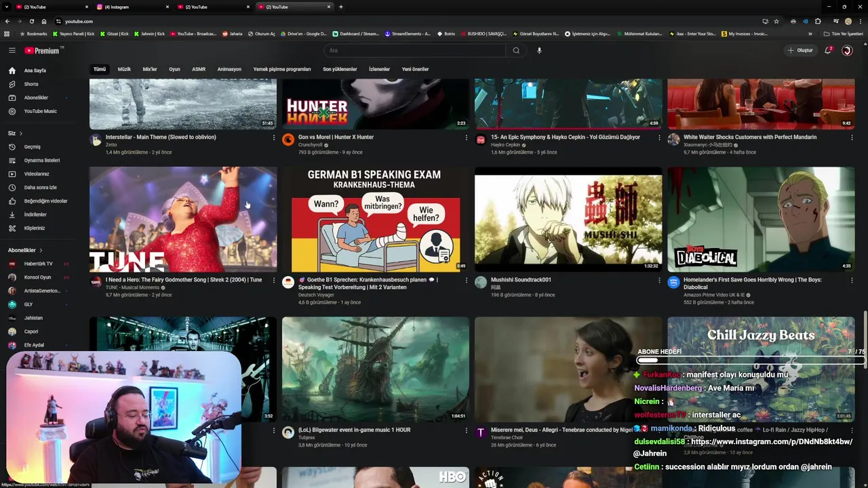Click the youtube.com address bar
Image resolution: width=868 pixels, height=488 pixels.
point(407,21)
